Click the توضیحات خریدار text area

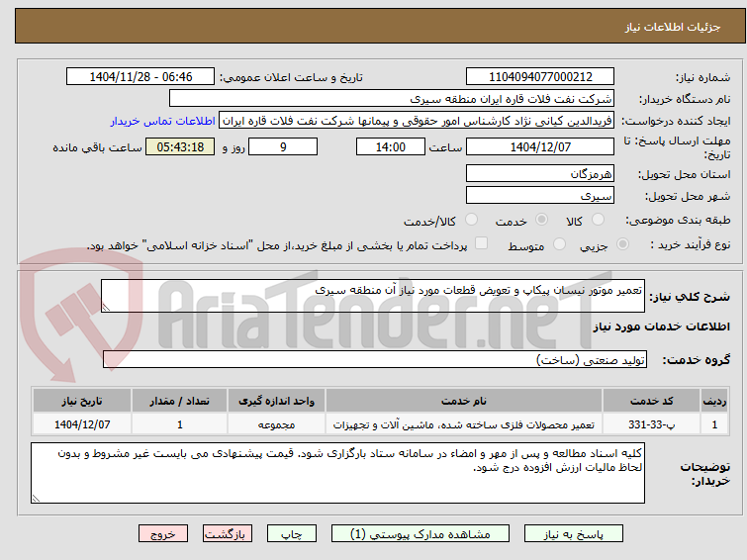[x=337, y=473]
